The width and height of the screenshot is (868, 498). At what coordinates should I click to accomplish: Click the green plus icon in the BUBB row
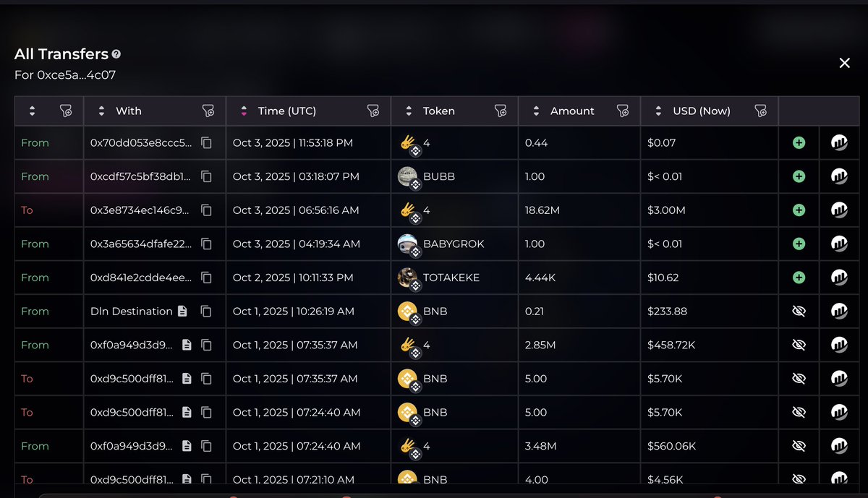799,176
